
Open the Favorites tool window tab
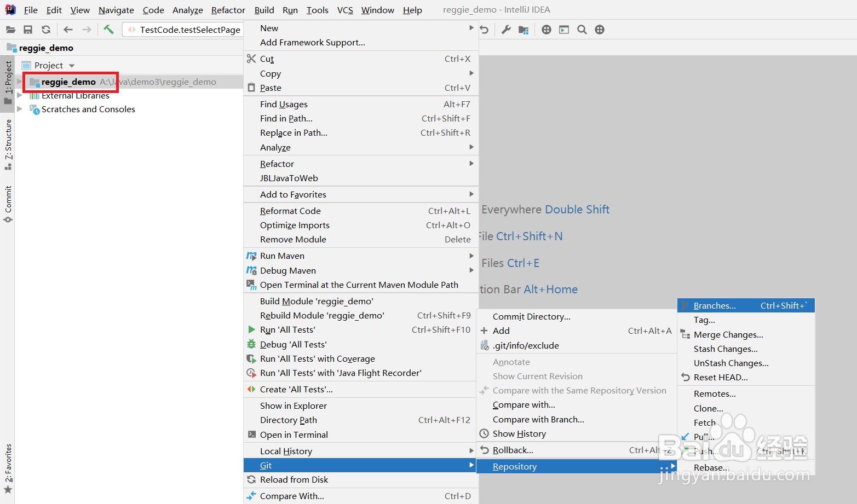click(8, 468)
